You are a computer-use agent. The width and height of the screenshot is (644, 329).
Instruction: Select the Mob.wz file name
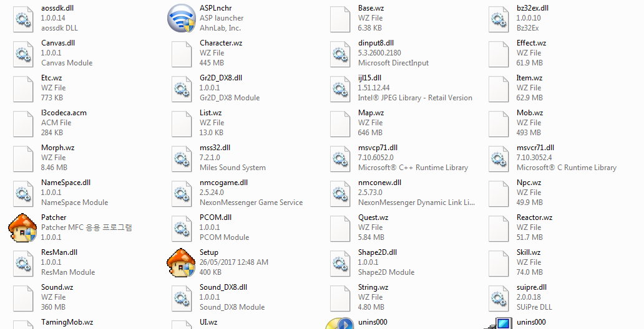coord(529,113)
